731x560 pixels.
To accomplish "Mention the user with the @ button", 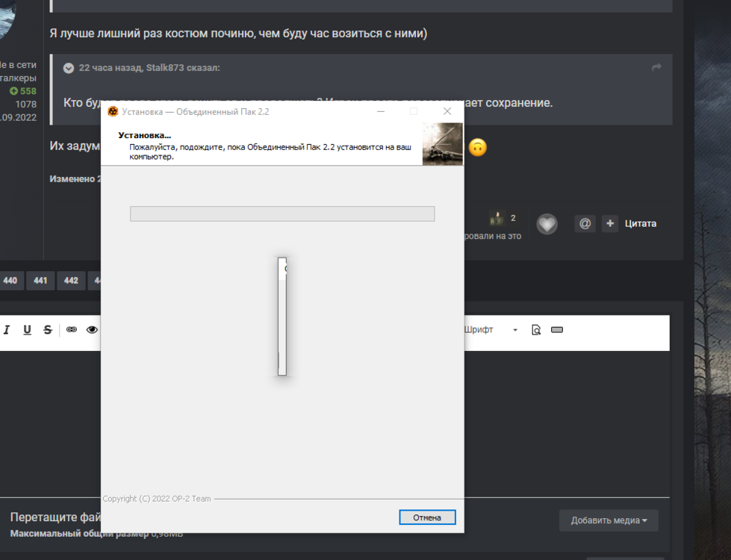I will (585, 224).
